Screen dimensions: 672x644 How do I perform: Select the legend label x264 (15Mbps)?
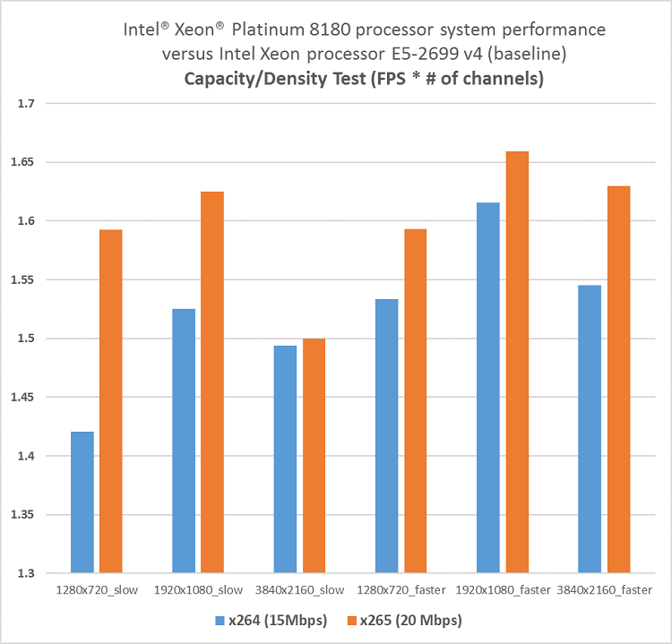[278, 621]
